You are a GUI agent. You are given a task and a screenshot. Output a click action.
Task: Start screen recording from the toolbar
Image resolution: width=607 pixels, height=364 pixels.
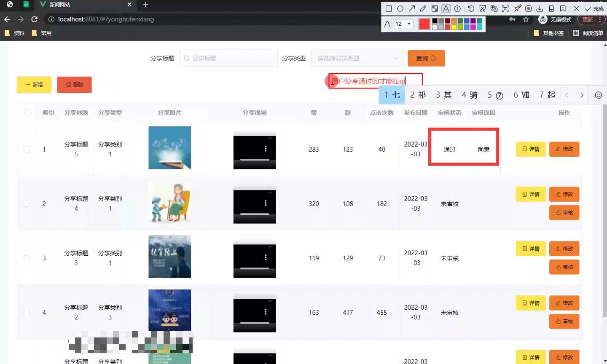(528, 8)
